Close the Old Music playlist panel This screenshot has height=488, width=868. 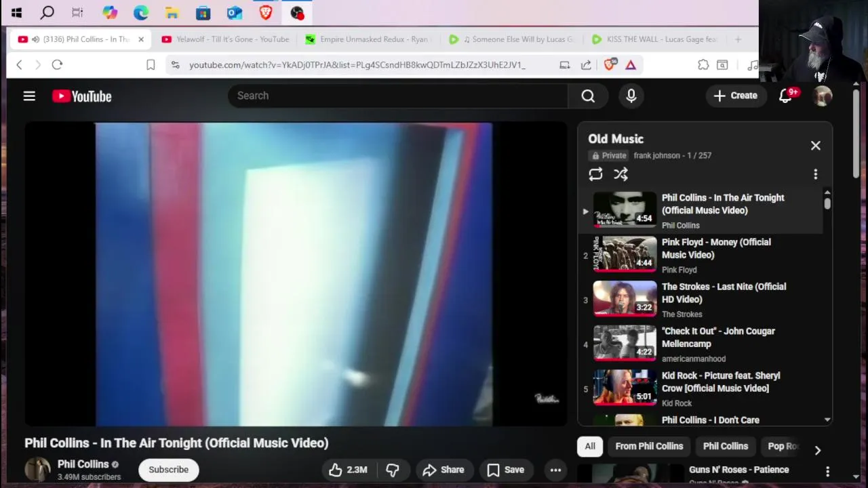pyautogui.click(x=816, y=146)
